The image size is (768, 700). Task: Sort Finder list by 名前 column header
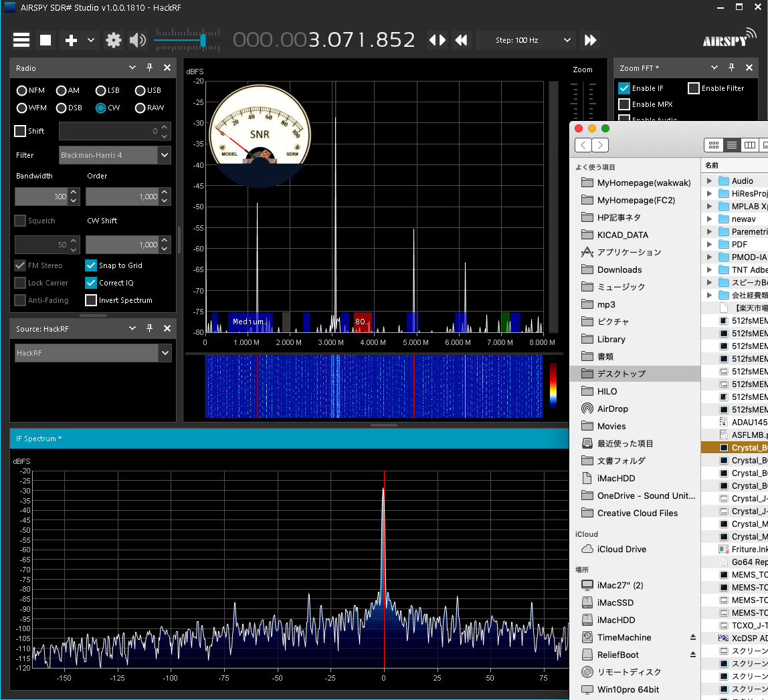(734, 165)
